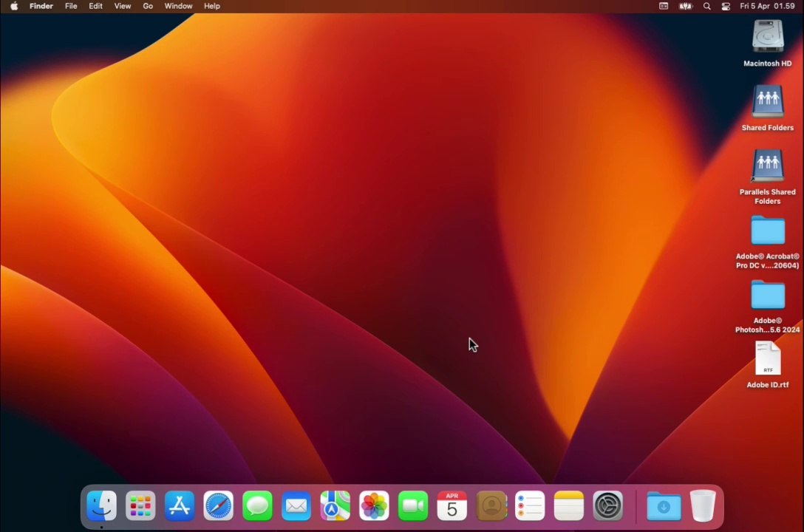Open System Settings gear in the Dock
The height and width of the screenshot is (532, 804).
click(607, 506)
